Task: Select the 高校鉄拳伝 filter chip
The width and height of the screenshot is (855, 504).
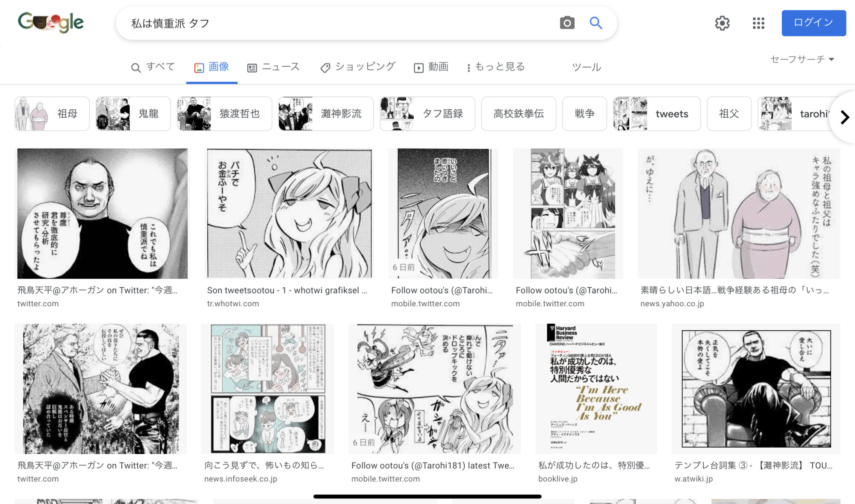Action: [x=518, y=114]
